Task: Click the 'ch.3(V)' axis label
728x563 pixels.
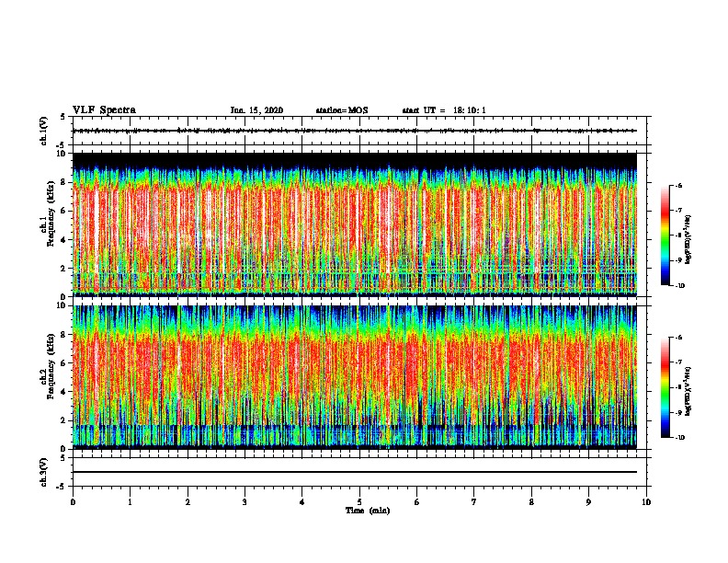Action: coord(44,472)
